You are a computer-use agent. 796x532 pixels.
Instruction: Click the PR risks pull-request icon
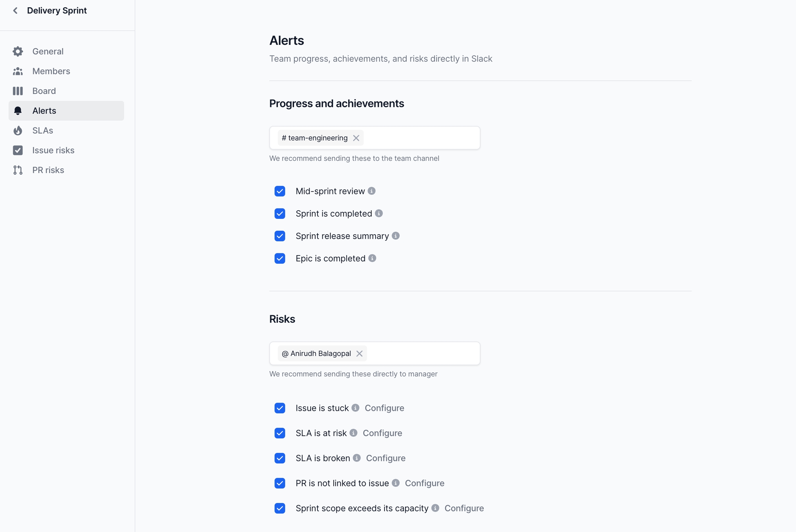[x=18, y=170]
